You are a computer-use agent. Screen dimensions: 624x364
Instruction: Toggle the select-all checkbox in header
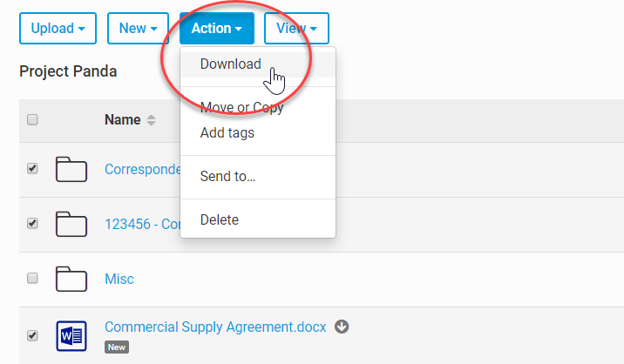[32, 120]
